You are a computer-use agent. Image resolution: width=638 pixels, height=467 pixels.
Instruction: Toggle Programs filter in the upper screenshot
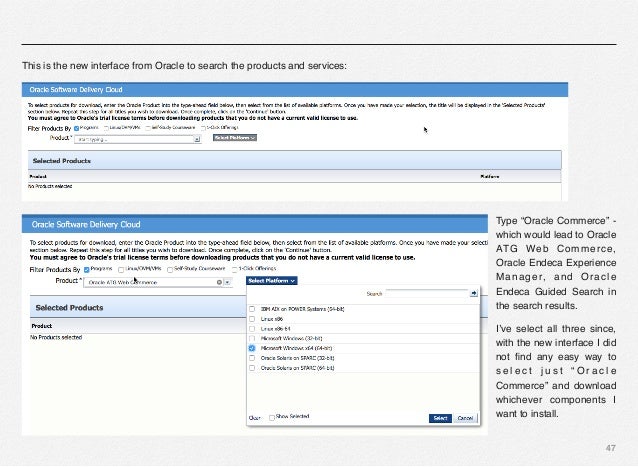76,129
